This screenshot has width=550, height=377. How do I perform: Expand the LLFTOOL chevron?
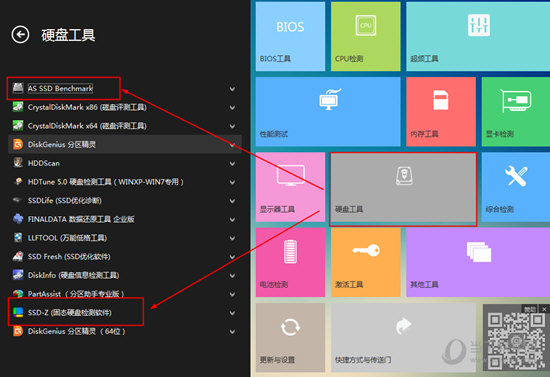coord(232,238)
